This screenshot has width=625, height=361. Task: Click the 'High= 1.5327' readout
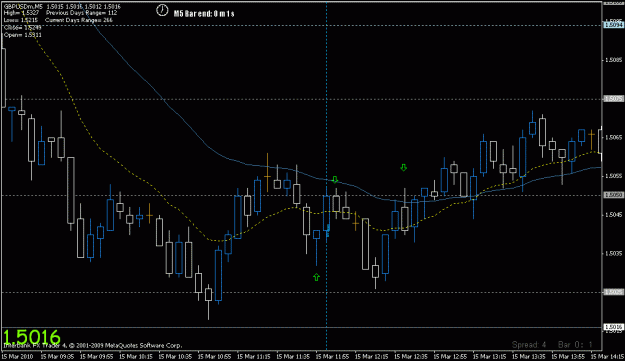point(22,13)
